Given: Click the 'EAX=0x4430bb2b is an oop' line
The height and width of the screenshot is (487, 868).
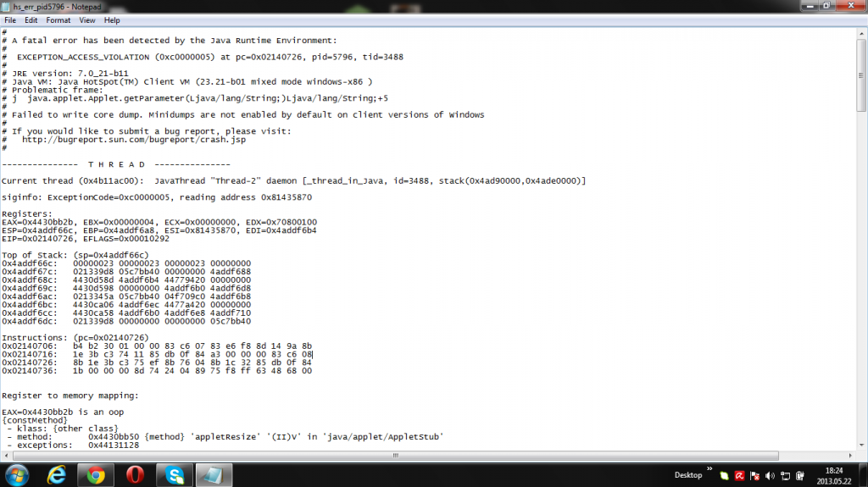Looking at the screenshot, I should 63,412.
